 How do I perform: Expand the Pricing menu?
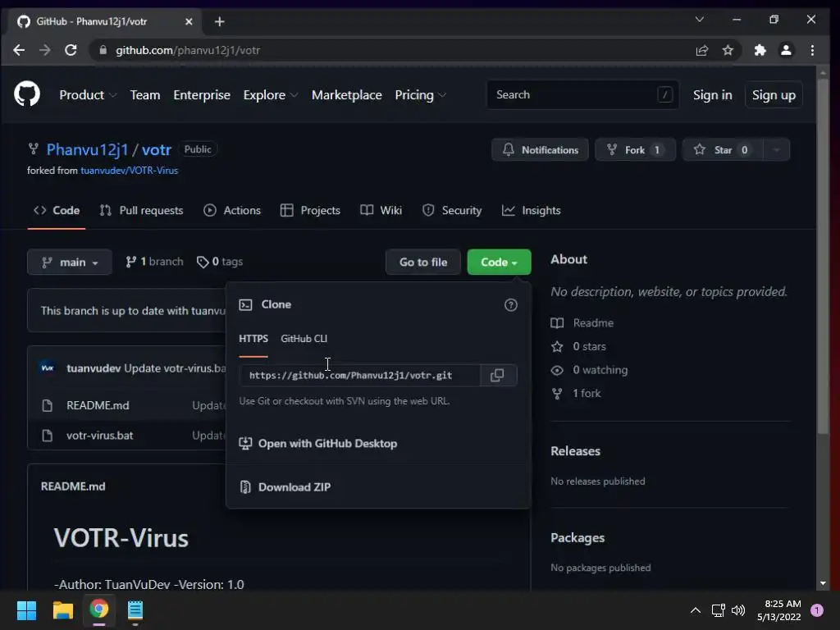tap(421, 95)
